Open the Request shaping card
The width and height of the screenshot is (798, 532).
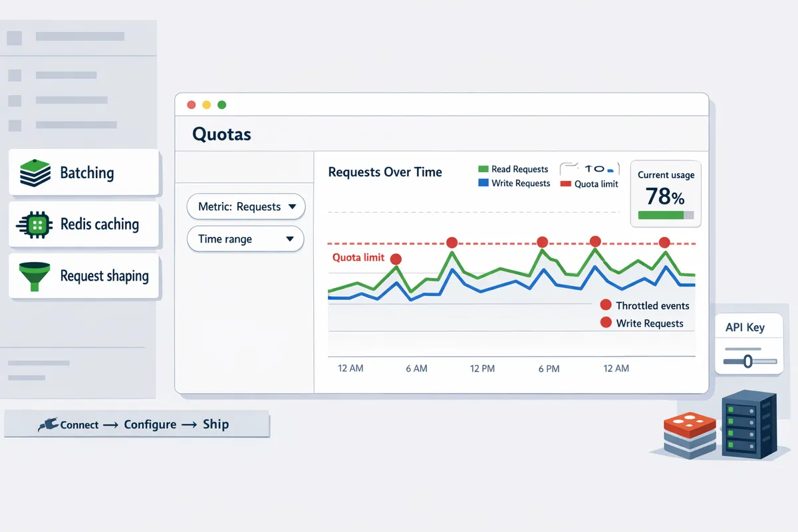pyautogui.click(x=84, y=275)
